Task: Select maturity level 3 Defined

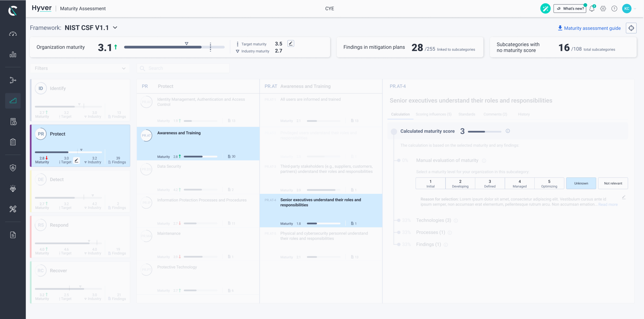Action: click(490, 183)
